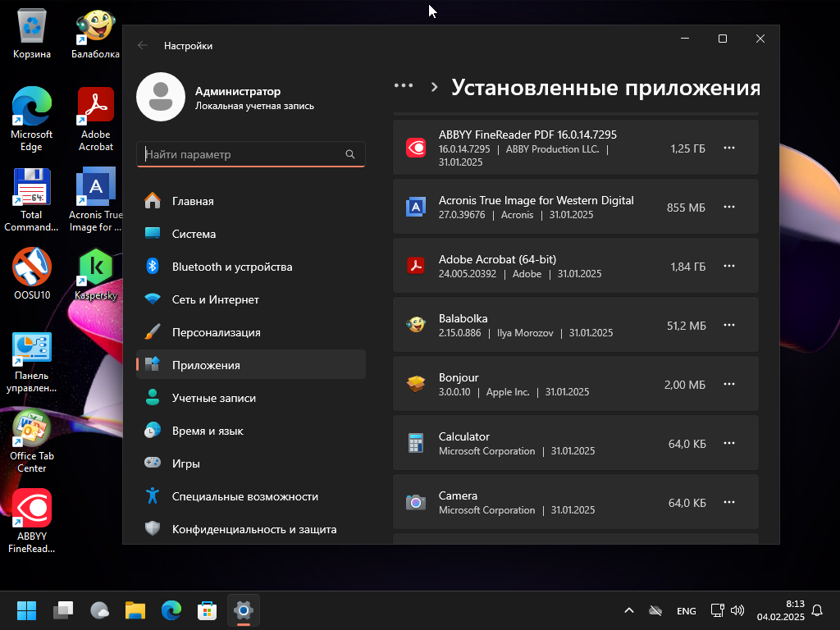This screenshot has width=840, height=630.
Task: Launch ABBYY FineReader desktop shortcut
Action: pyautogui.click(x=32, y=521)
